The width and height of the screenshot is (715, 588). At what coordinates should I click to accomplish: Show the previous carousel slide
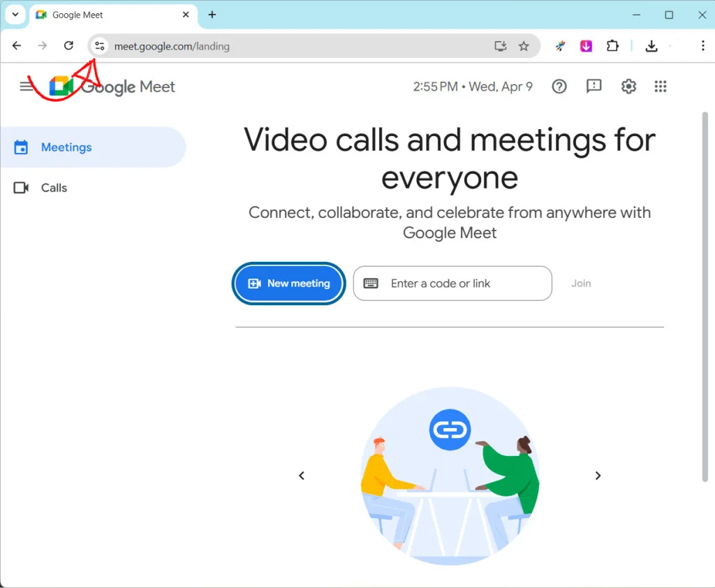coord(302,476)
